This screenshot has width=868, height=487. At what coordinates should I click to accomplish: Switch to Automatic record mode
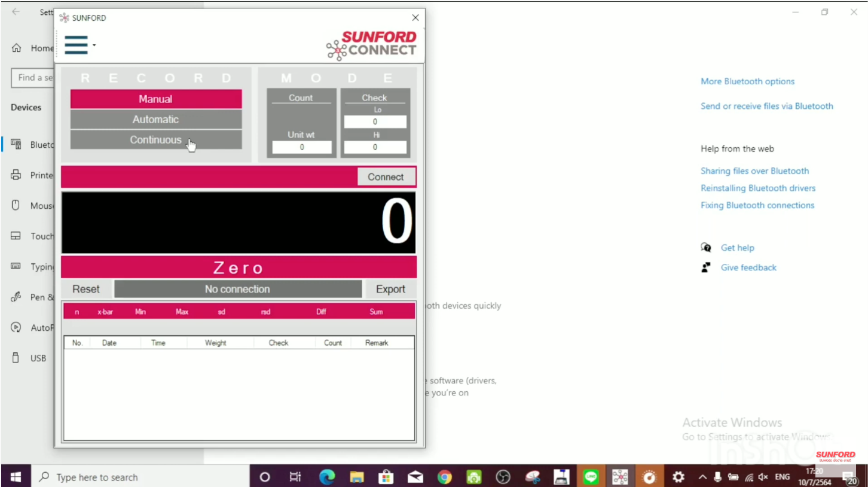click(155, 120)
